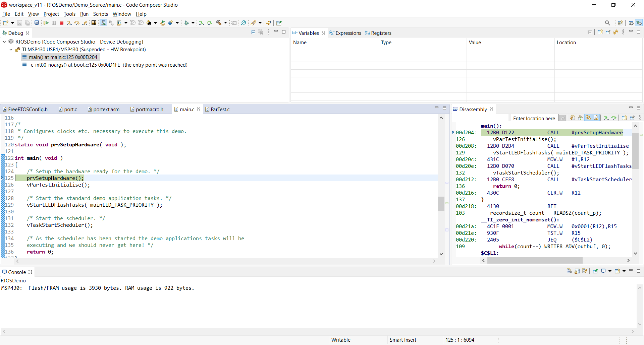
Task: Click the Open Perspective icon
Action: pyautogui.click(x=620, y=23)
